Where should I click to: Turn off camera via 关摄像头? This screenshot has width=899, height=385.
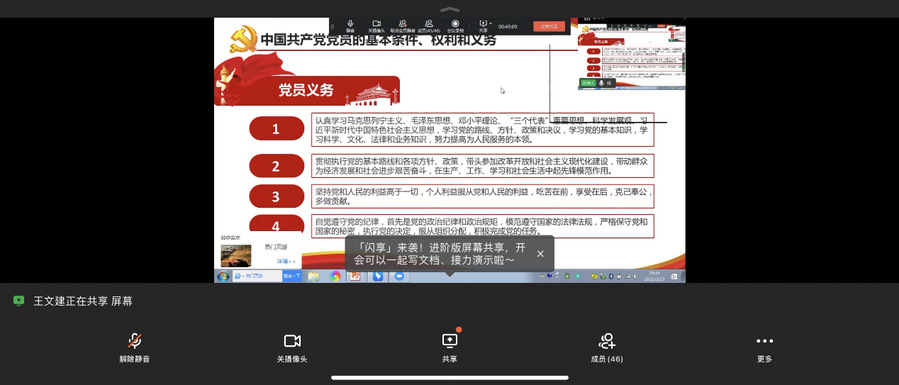point(292,347)
